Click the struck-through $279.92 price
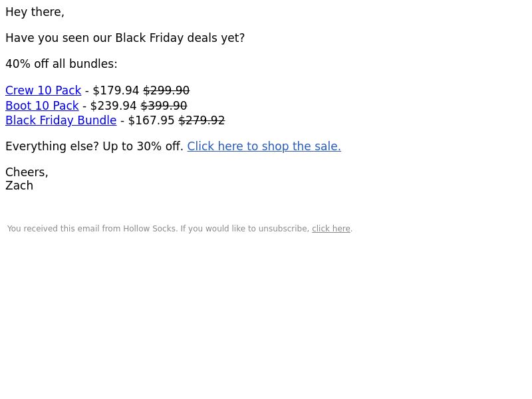Image resolution: width=532 pixels, height=399 pixels. (x=201, y=120)
